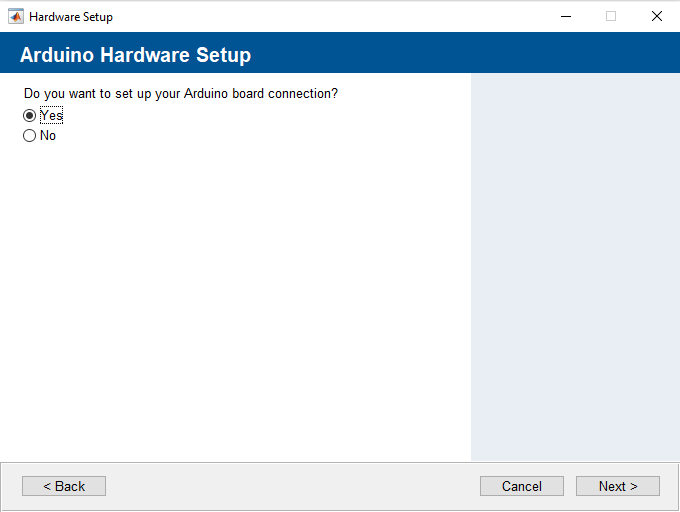The width and height of the screenshot is (680, 512).
Task: Minimize the Hardware Setup window
Action: [566, 16]
